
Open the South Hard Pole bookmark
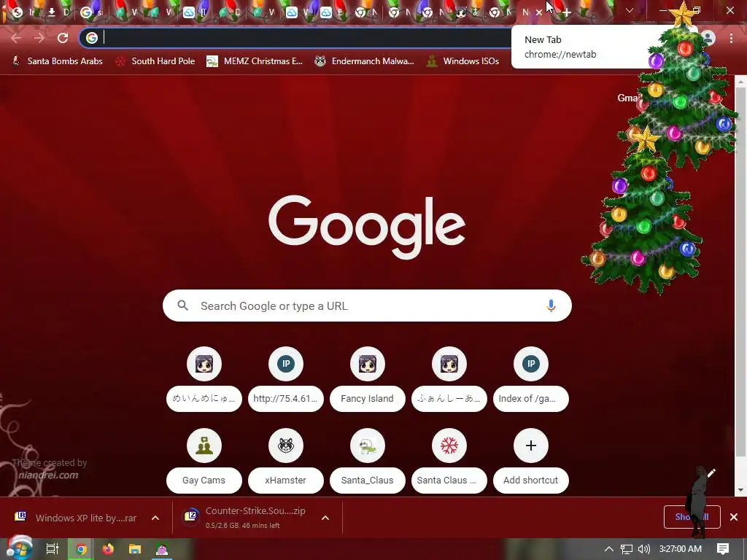[x=155, y=61]
